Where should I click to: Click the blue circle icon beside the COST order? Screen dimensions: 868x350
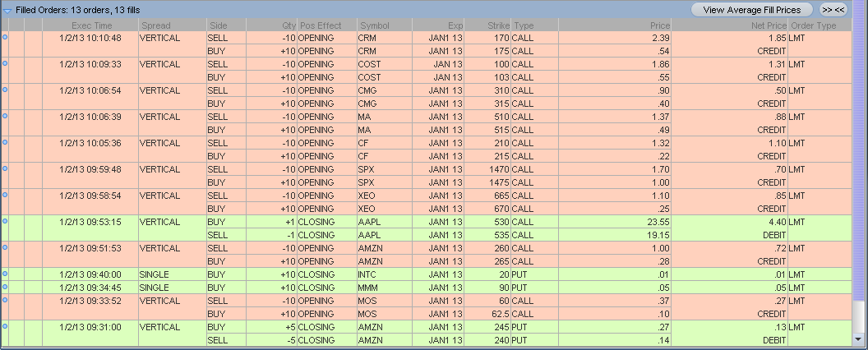pos(6,64)
